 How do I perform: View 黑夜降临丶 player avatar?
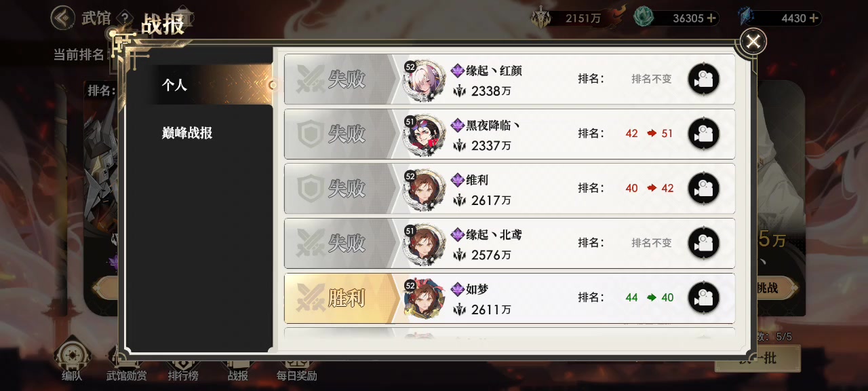coord(425,134)
